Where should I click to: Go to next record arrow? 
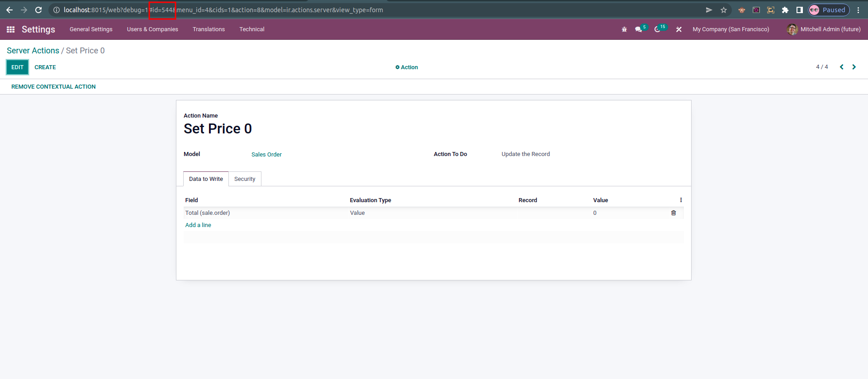(x=854, y=67)
